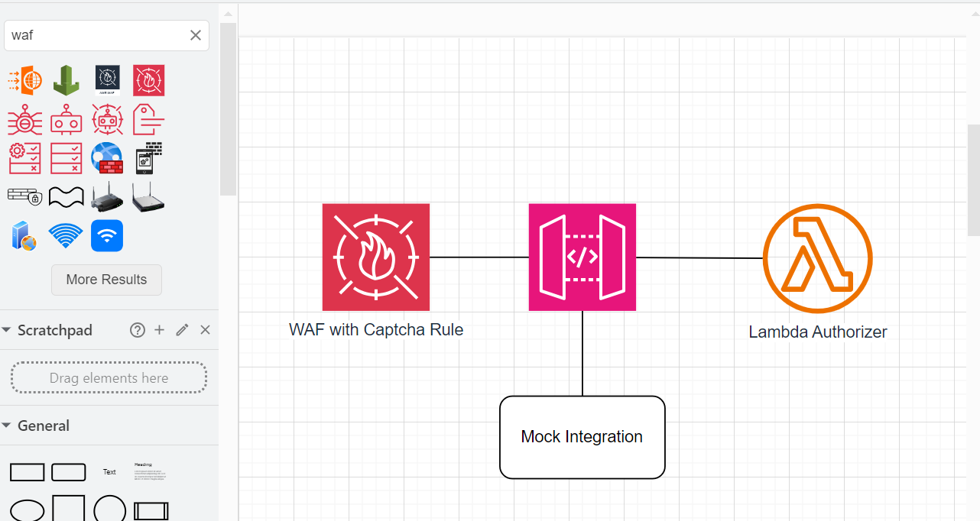Select the Mock Integration rounded box
This screenshot has height=521, width=980.
(582, 437)
